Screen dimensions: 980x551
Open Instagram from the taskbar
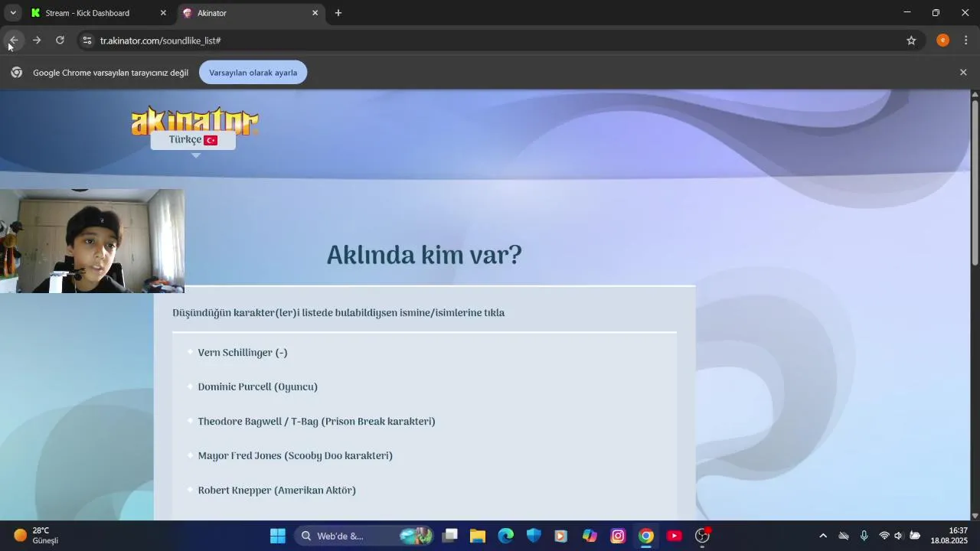[618, 536]
